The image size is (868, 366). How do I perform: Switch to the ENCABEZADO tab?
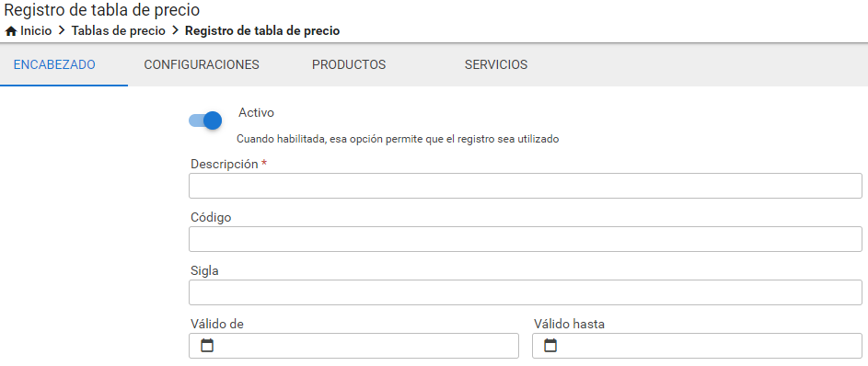54,64
